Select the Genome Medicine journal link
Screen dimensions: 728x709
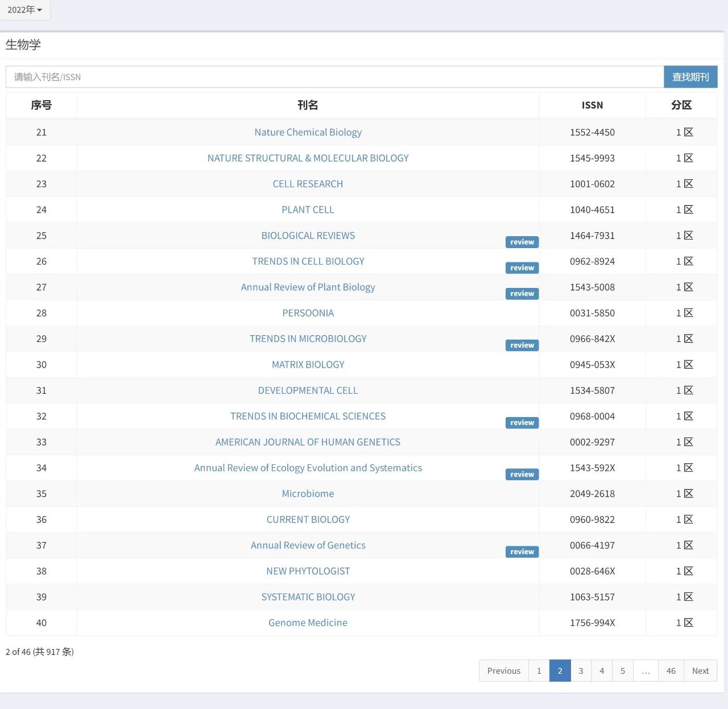tap(308, 623)
